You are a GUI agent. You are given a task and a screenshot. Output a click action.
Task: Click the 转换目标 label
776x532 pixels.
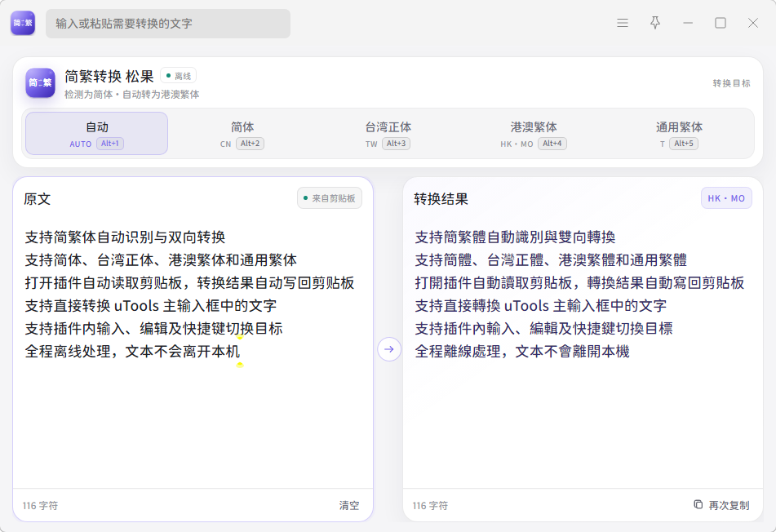(731, 83)
